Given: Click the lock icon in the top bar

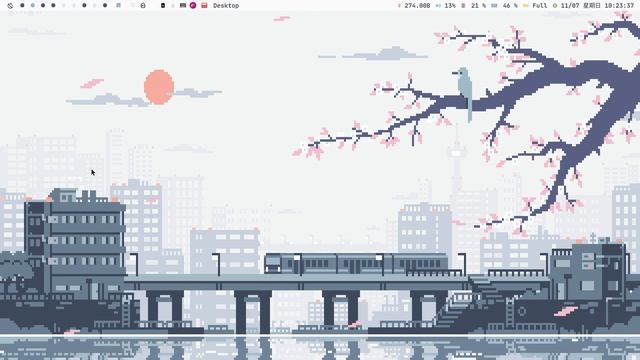Looking at the screenshot, I should [143, 6].
